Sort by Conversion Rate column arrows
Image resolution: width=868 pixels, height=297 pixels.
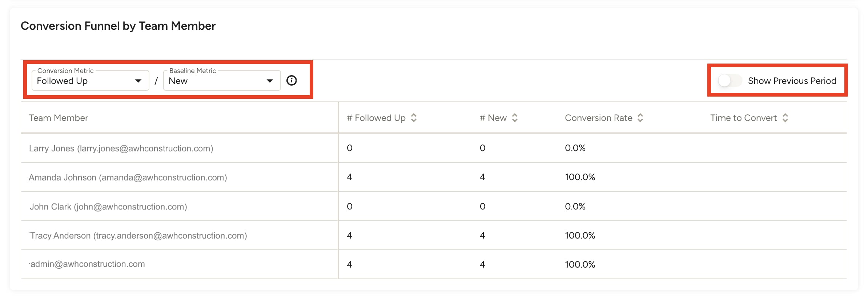coord(640,118)
